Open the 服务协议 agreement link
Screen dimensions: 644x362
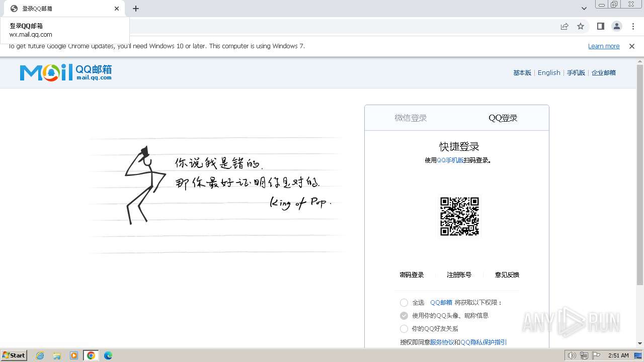[442, 342]
